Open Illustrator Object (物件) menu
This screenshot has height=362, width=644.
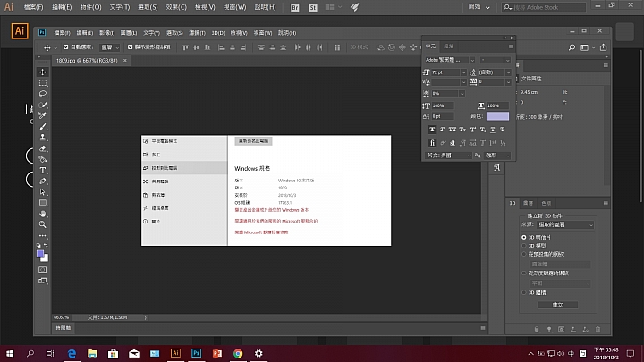tap(90, 7)
